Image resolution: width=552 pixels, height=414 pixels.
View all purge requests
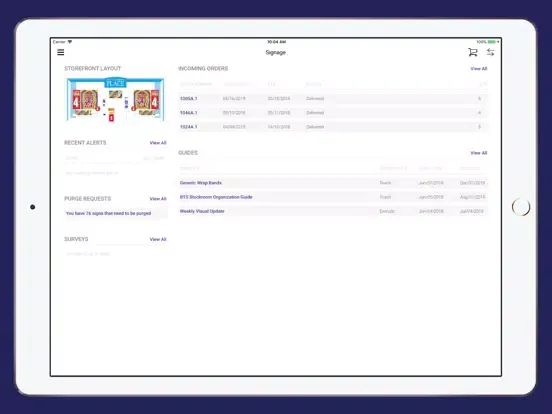[x=158, y=199]
